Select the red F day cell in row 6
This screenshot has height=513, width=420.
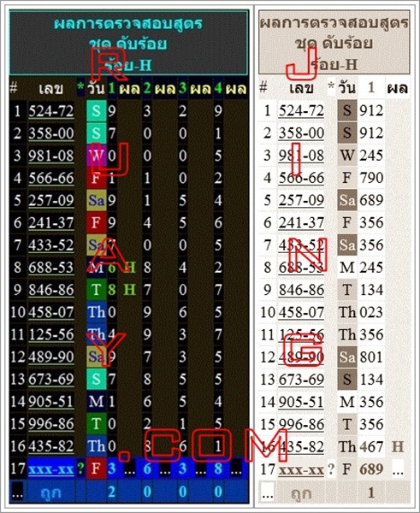coord(97,223)
